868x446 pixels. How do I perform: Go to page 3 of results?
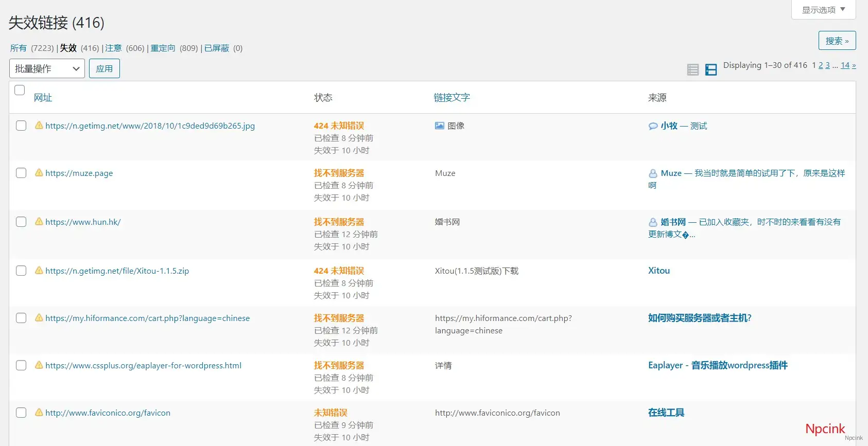click(x=827, y=65)
